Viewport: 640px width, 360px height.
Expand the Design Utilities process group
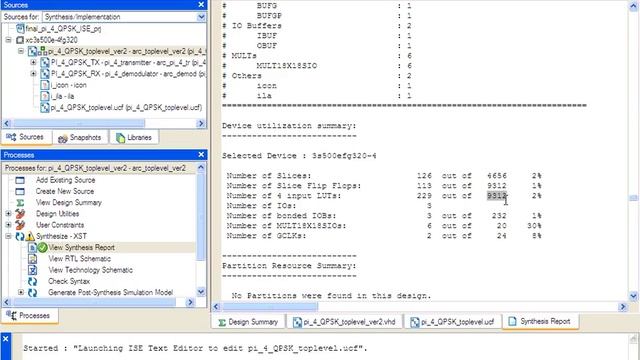(x=9, y=213)
